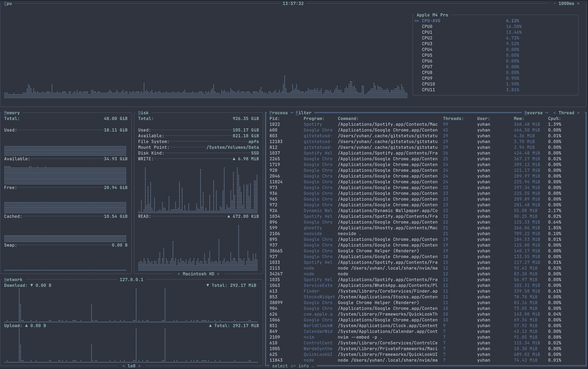Sort by the Cpu% column header
Screen dimensions: 588x369
pyautogui.click(x=554, y=119)
